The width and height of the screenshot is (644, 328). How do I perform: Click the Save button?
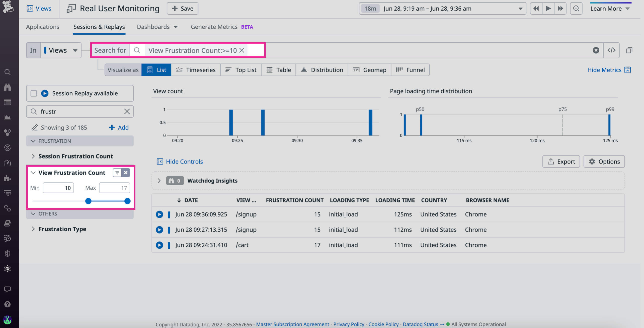(x=183, y=9)
